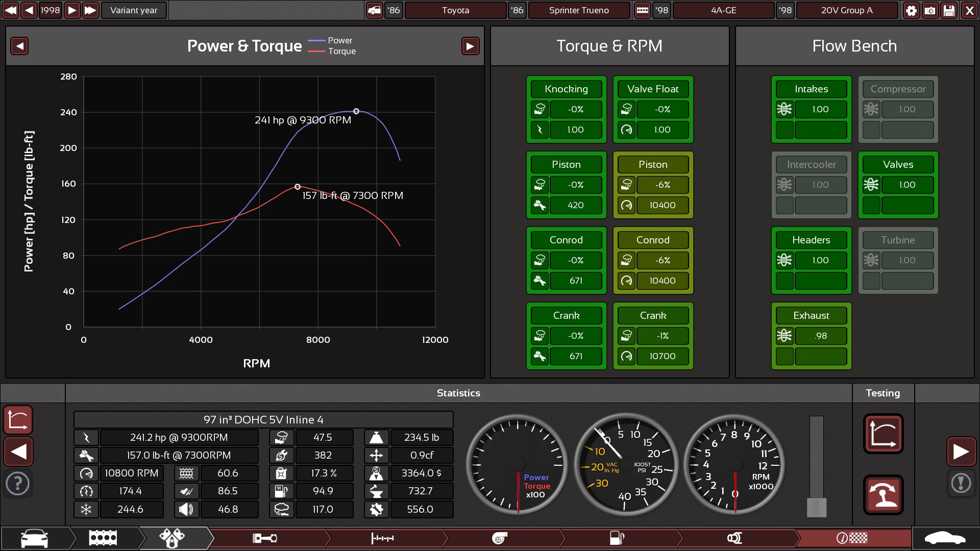Advance variant year by one step

pos(72,10)
